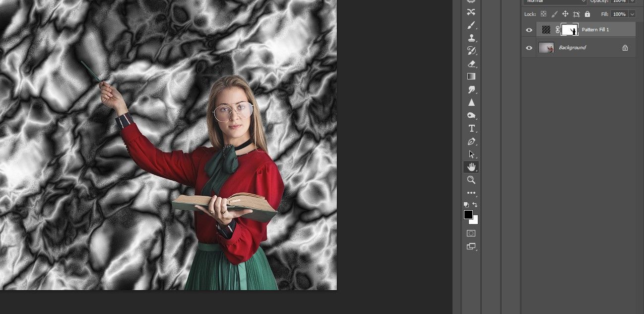
Task: Open the background color picker
Action: pos(475,221)
